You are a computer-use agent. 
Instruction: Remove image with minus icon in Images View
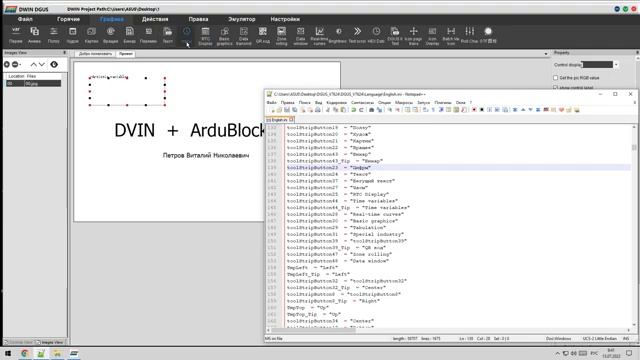tap(15, 64)
